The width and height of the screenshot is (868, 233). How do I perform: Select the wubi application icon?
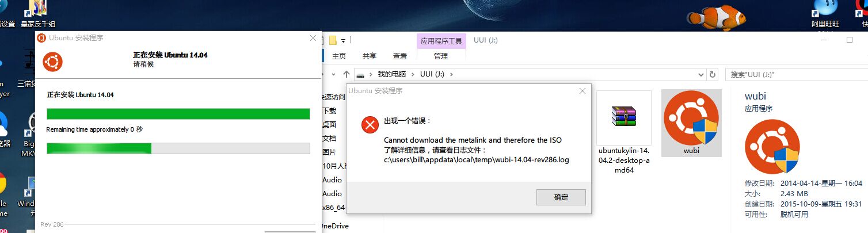pos(691,123)
